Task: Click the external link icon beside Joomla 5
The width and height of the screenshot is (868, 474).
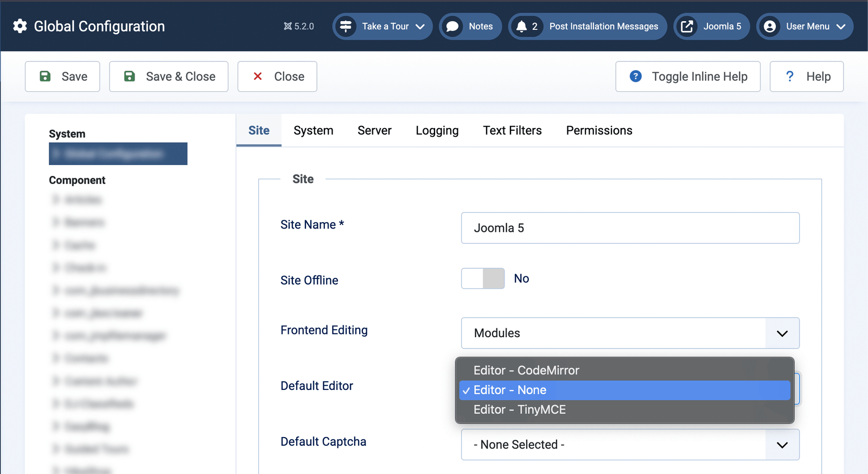Action: (x=687, y=26)
